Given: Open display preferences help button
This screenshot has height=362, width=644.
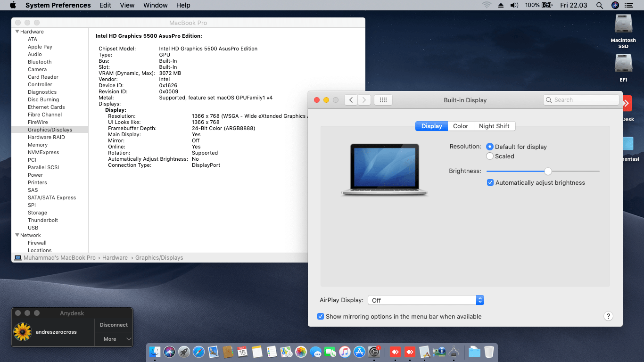Looking at the screenshot, I should [x=608, y=316].
